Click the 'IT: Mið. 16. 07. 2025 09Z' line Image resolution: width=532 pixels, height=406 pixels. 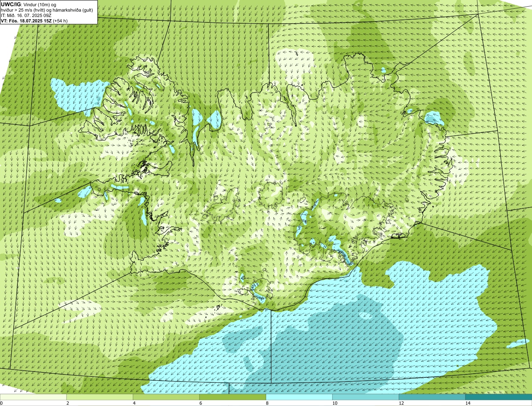(26, 15)
